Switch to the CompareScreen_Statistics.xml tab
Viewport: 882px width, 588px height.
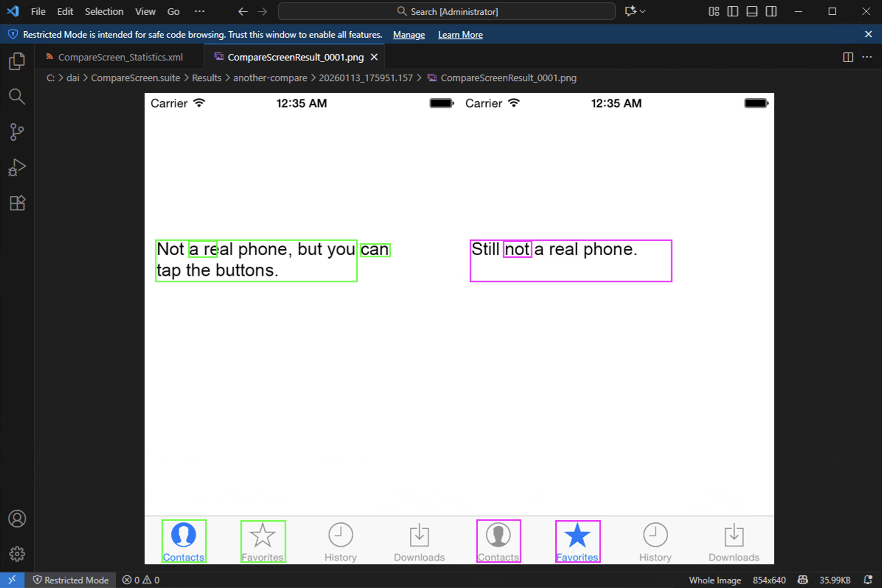120,57
